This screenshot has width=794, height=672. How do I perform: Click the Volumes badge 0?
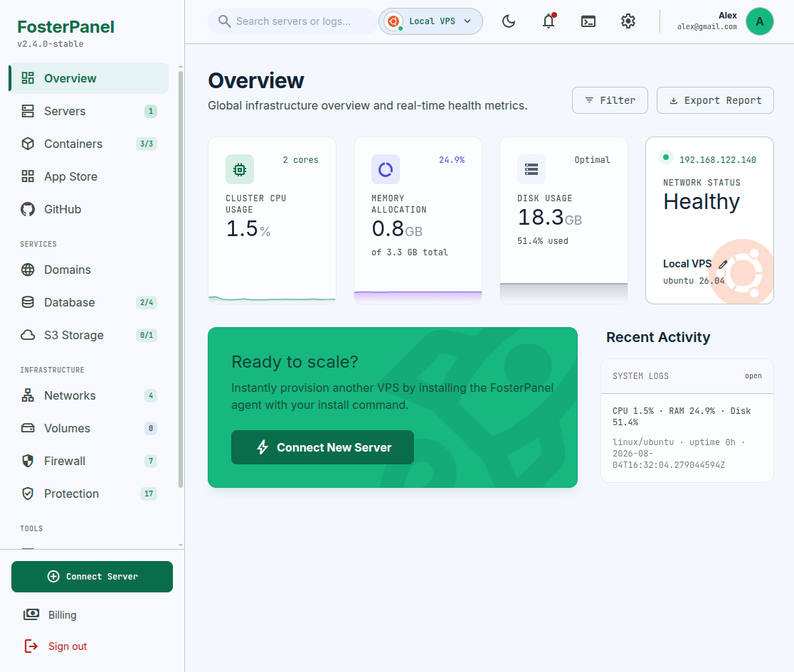(x=150, y=428)
